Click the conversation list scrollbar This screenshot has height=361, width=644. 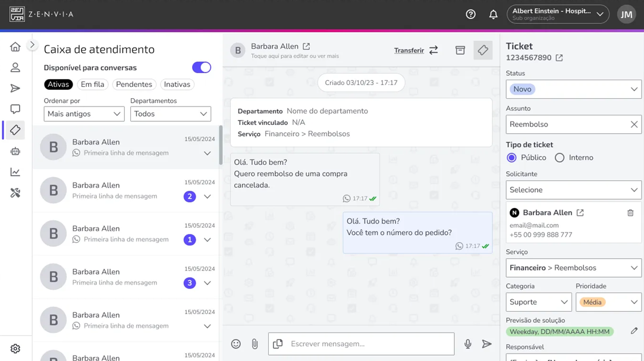click(221, 145)
